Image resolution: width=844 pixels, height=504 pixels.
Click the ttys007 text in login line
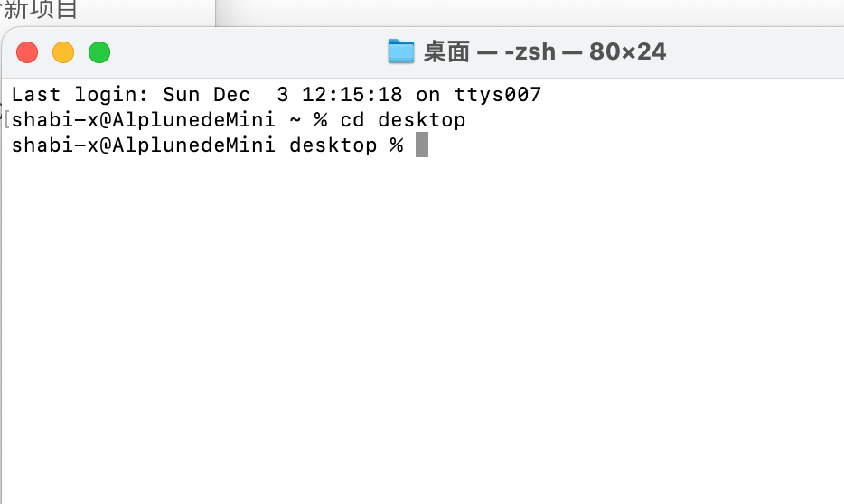(x=497, y=95)
